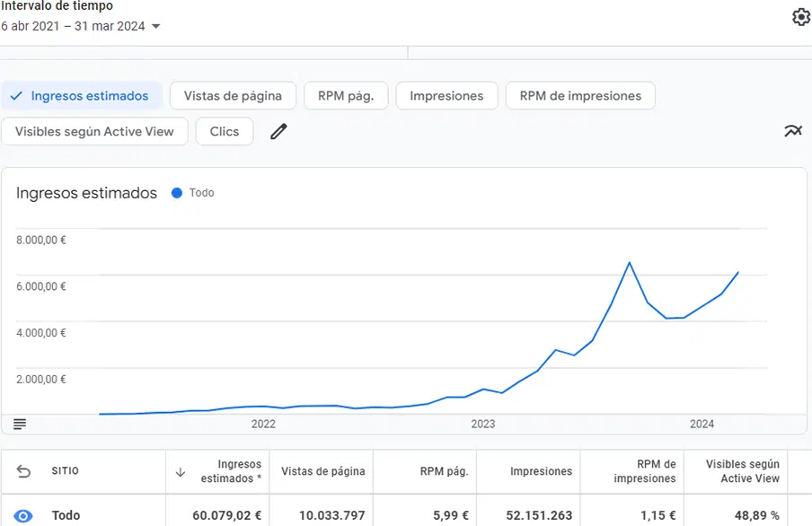Click the undo arrow beside SITIO
812x526 pixels.
point(24,471)
